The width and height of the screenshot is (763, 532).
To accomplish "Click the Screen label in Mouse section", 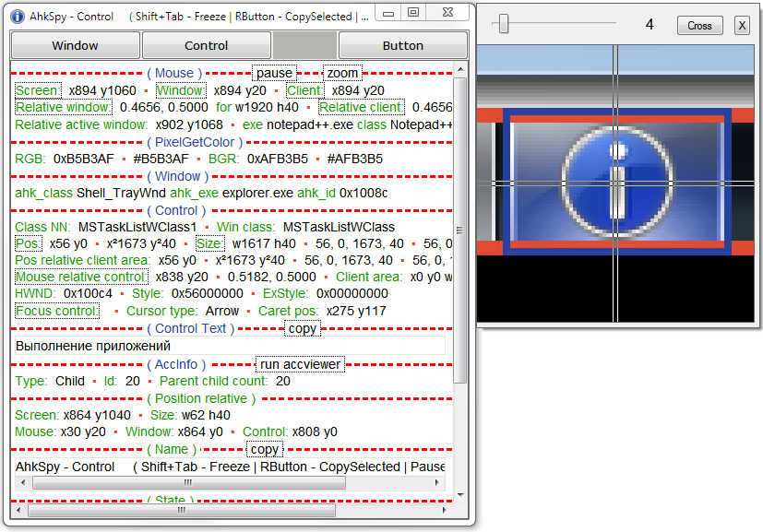I will tap(38, 90).
